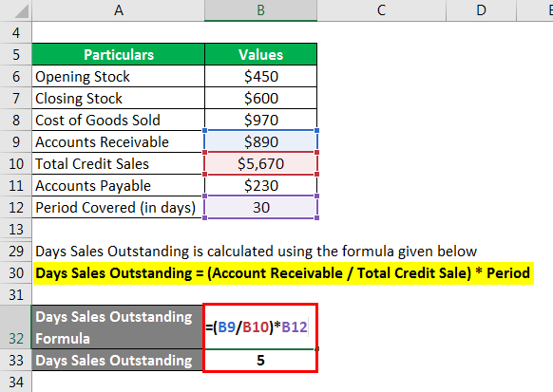Select the Closing Stock cell

119,99
